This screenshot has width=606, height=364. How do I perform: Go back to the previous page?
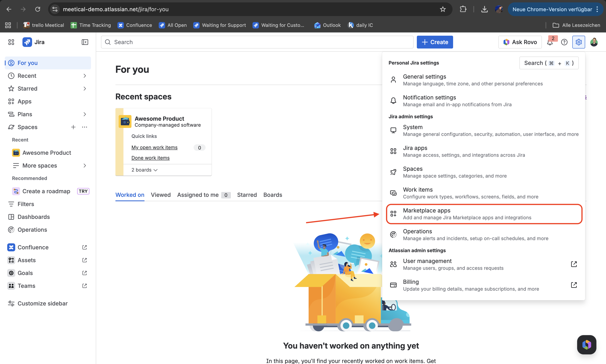[9, 9]
